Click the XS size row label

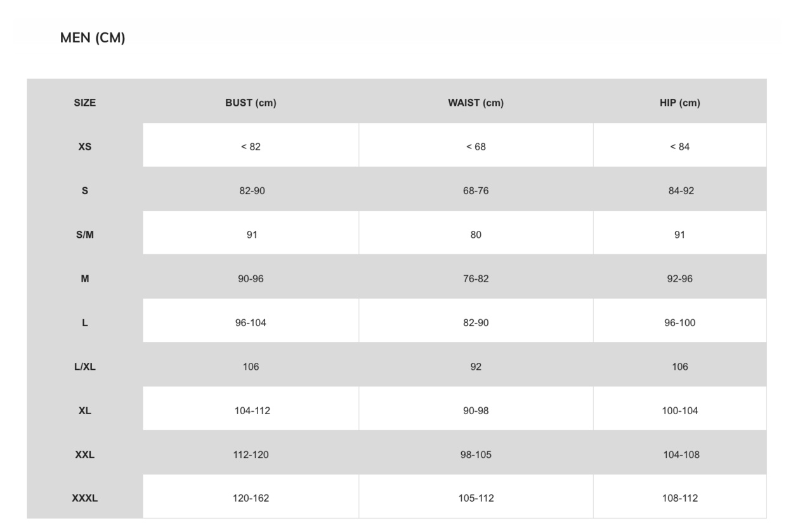coord(85,147)
